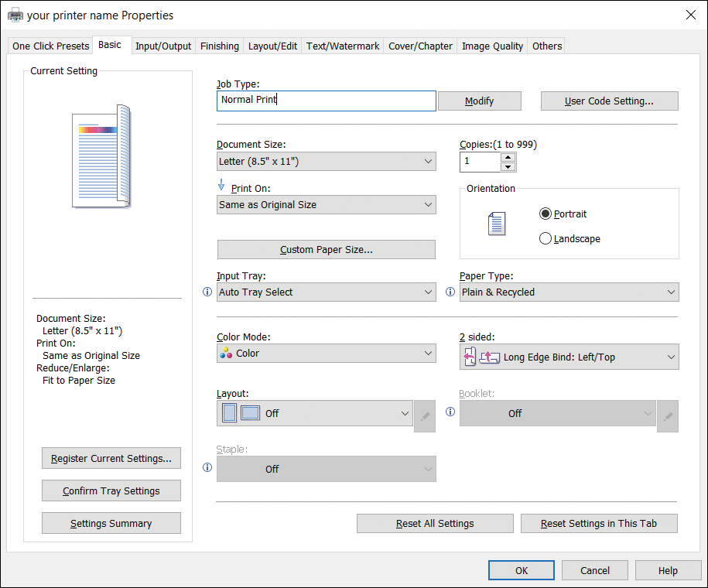
Task: Click the document preview thumbnail image
Action: (x=101, y=157)
